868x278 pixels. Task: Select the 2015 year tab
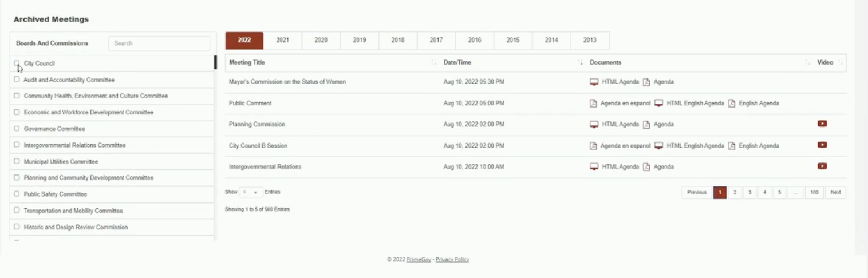513,40
